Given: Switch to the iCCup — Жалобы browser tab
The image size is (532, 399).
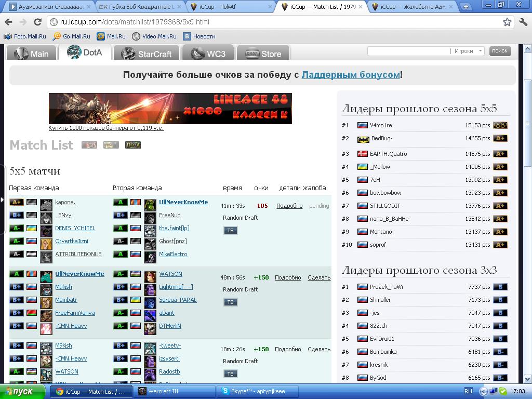Looking at the screenshot, I should point(412,6).
